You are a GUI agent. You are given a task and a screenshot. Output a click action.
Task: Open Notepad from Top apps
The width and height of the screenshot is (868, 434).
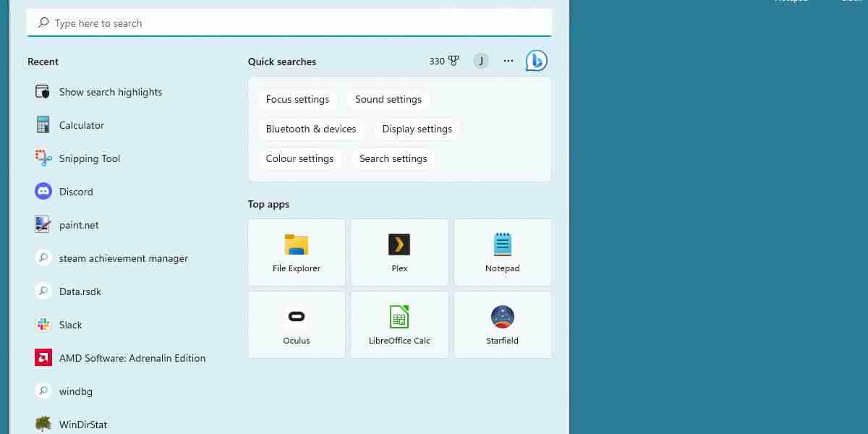tap(502, 252)
